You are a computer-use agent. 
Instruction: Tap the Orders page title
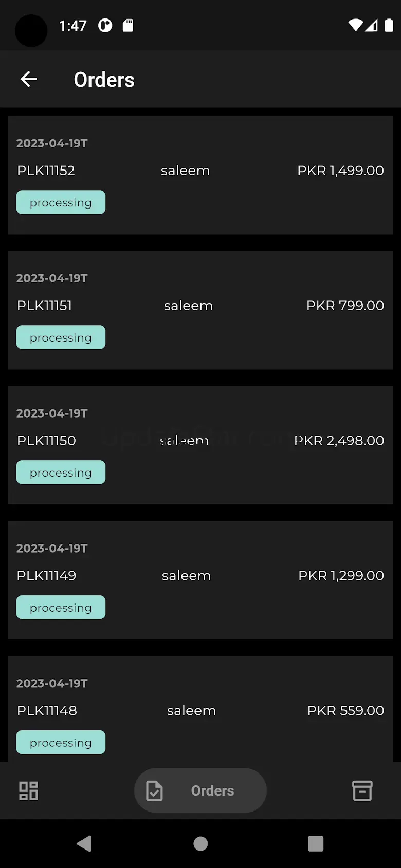(x=104, y=80)
